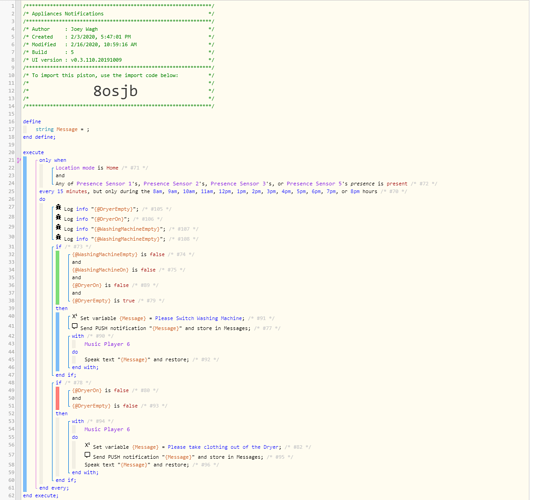Click the Location mode is Home condition
Viewport: 533px width, 500px height.
(x=87, y=168)
